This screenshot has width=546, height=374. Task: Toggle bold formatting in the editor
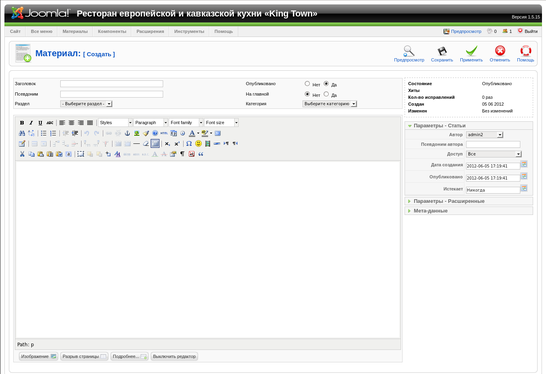click(x=22, y=123)
